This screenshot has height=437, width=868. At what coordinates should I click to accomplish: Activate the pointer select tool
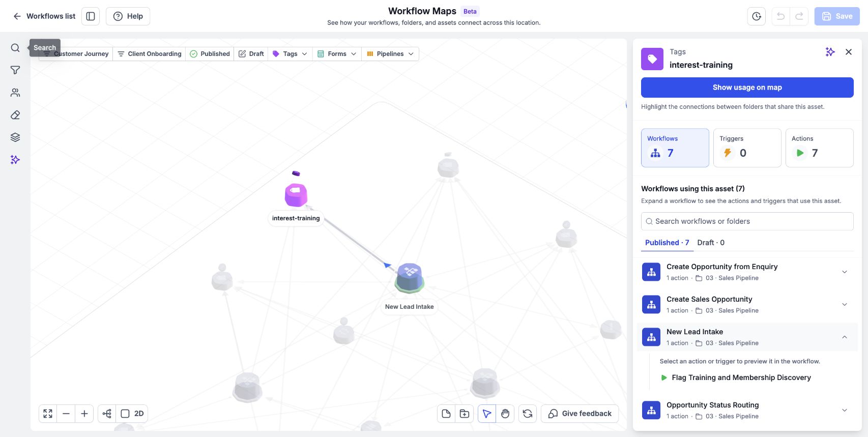(x=487, y=414)
